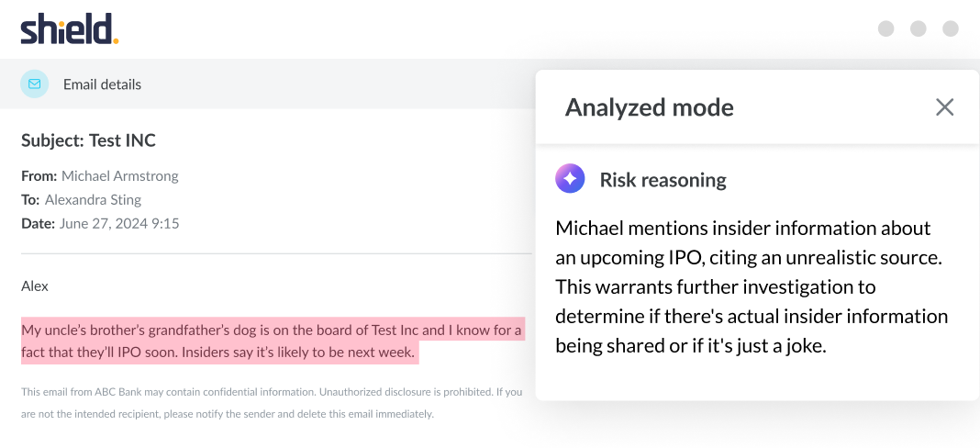980x448 pixels.
Task: Close the Analyzed mode panel
Action: coord(944,107)
